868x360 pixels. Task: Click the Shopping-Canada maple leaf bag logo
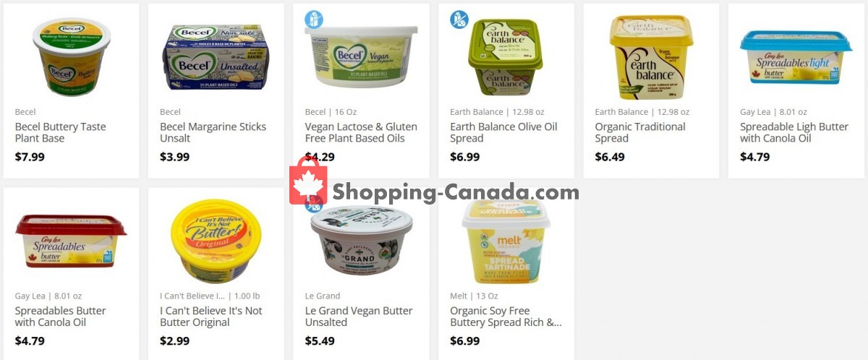pyautogui.click(x=308, y=181)
